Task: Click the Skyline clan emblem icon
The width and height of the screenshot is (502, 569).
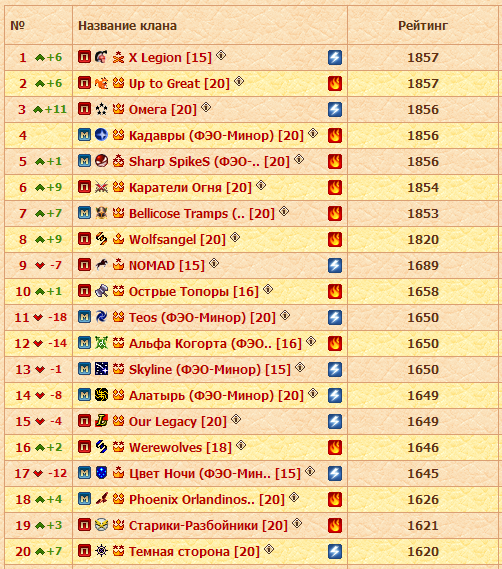Action: 101,369
